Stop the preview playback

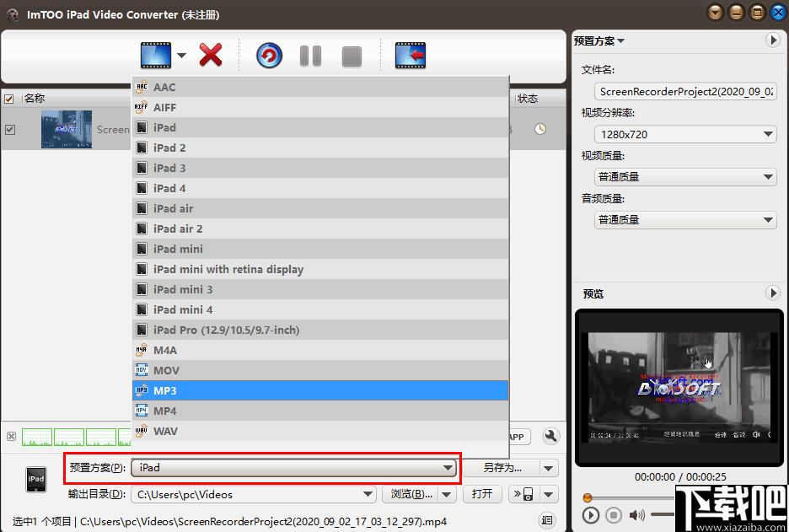614,515
